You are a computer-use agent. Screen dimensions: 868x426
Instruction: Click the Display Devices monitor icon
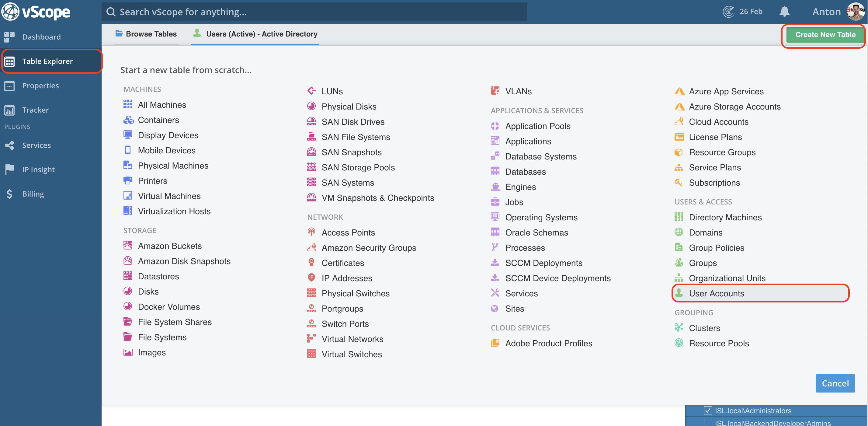pos(128,135)
